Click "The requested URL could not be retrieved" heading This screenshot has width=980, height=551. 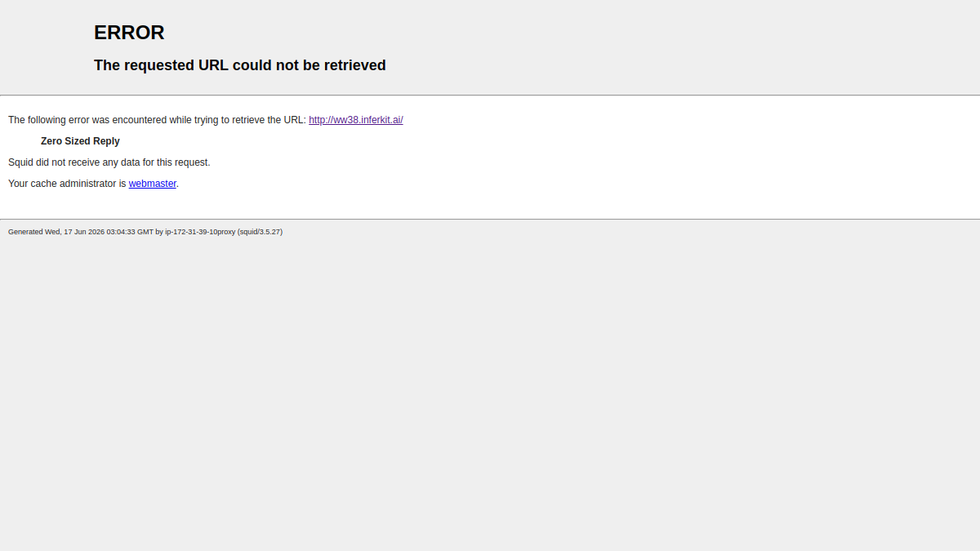240,65
